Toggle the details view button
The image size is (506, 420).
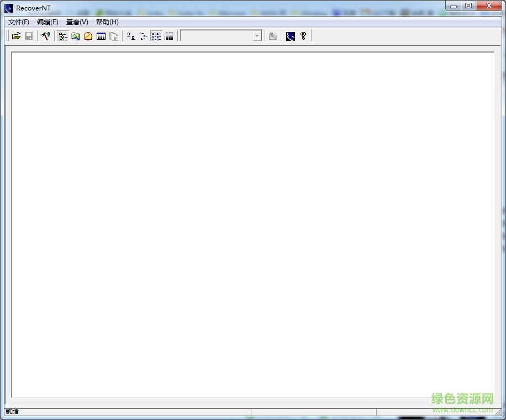pos(169,36)
